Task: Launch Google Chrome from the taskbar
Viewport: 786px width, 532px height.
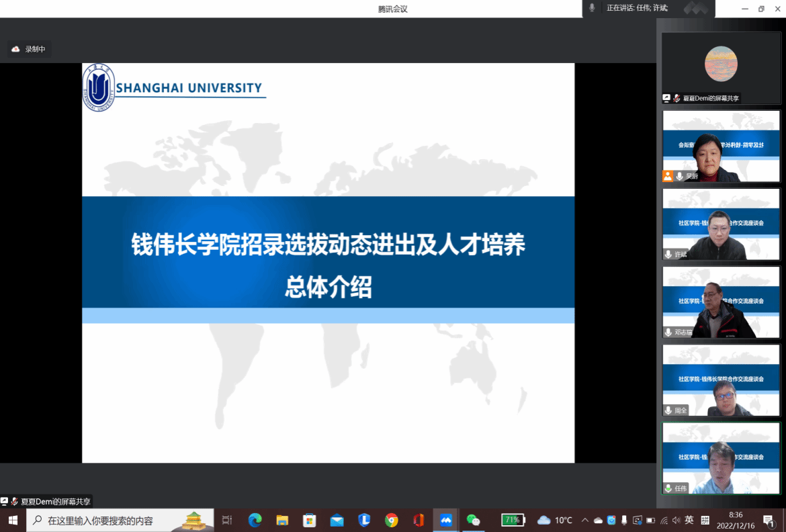Action: click(393, 521)
